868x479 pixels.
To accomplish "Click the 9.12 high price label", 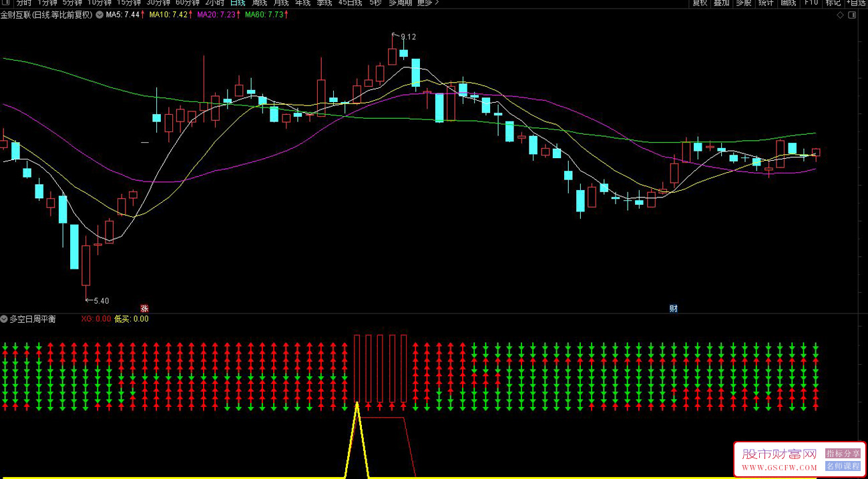I will pos(408,37).
